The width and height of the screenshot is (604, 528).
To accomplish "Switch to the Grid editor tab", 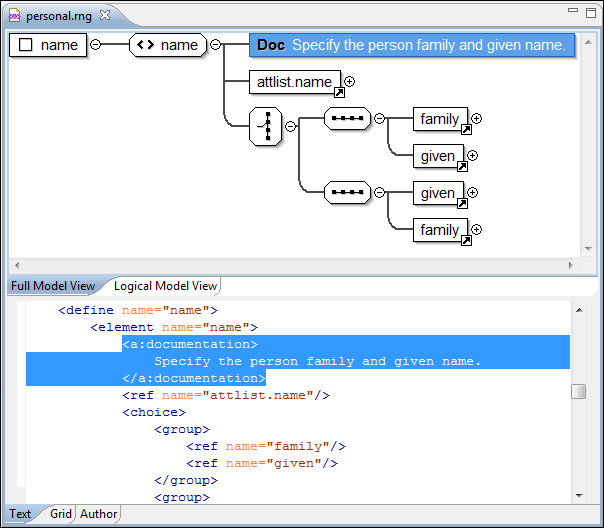I will click(x=61, y=514).
